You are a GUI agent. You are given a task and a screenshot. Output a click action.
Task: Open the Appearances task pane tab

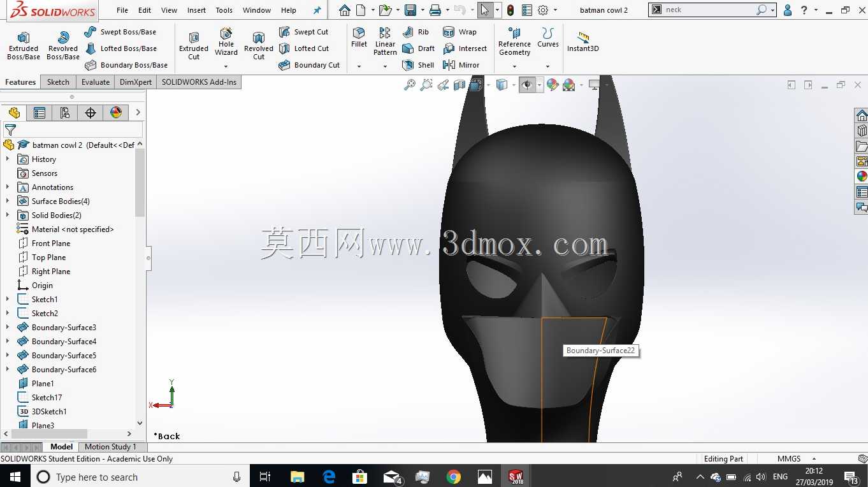[x=862, y=177]
